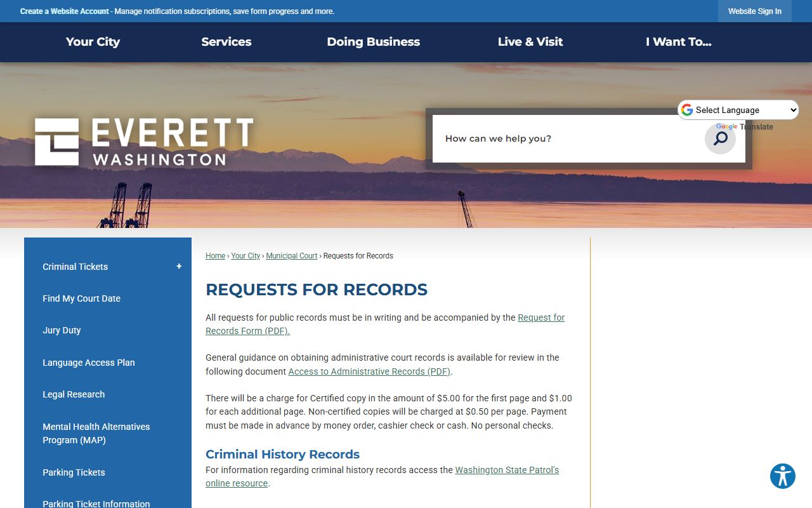Click Create a Website Account link
The width and height of the screenshot is (812, 508).
(65, 11)
